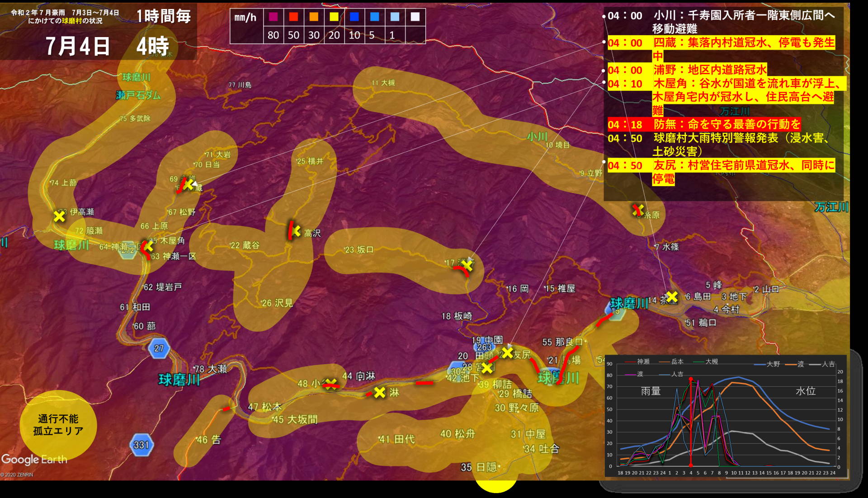
Task: Click the 25 横井 place label
Action: (x=310, y=161)
